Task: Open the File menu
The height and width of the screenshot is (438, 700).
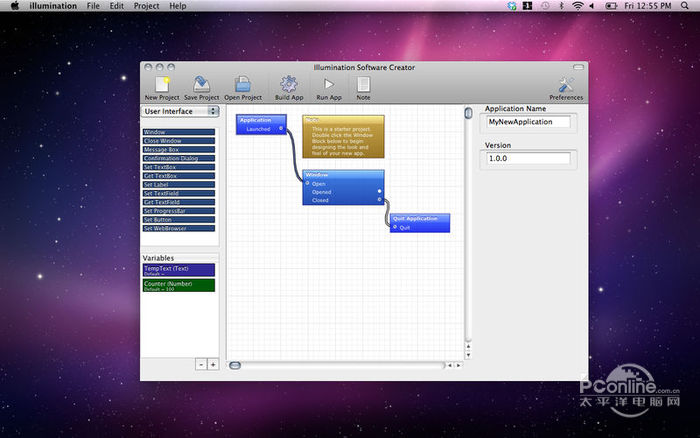Action: coord(93,6)
